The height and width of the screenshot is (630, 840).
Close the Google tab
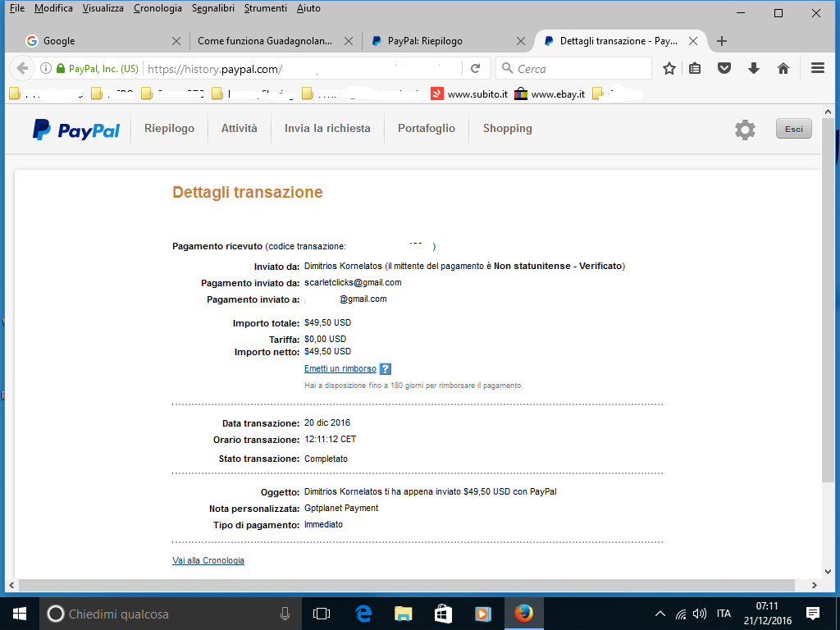pyautogui.click(x=176, y=41)
